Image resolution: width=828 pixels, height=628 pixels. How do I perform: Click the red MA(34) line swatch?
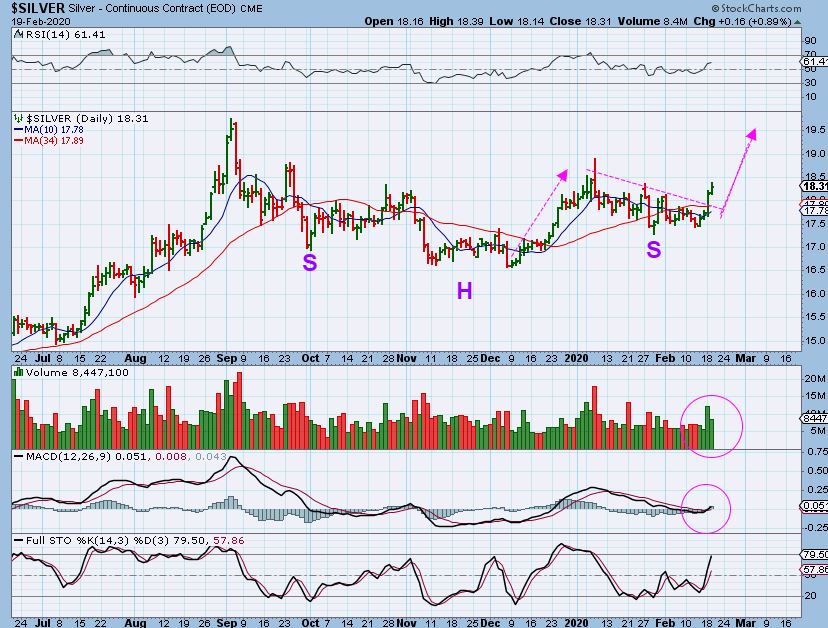(18, 141)
